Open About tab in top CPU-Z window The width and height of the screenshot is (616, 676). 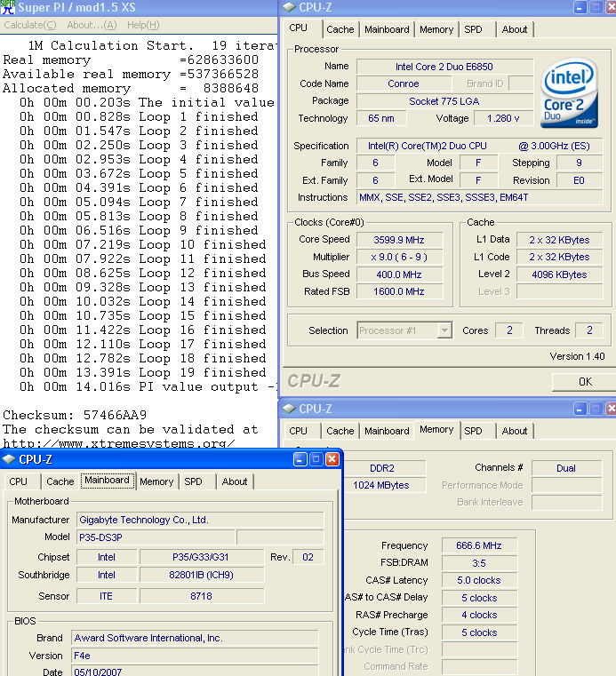point(514,29)
